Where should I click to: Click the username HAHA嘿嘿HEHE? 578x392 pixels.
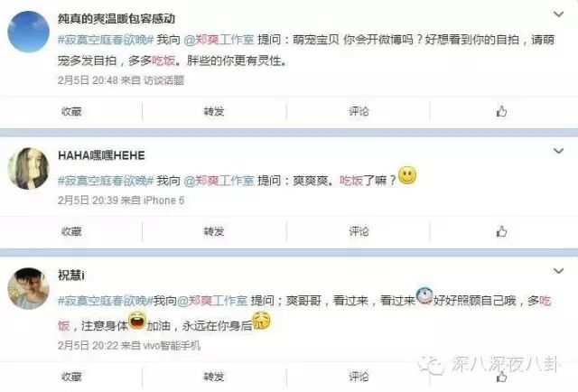click(101, 155)
